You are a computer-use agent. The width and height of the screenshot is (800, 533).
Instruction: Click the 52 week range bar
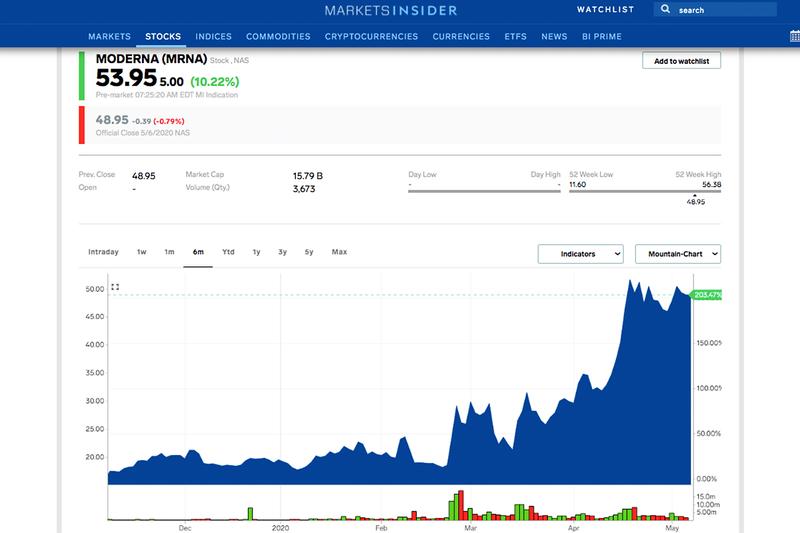coord(645,192)
